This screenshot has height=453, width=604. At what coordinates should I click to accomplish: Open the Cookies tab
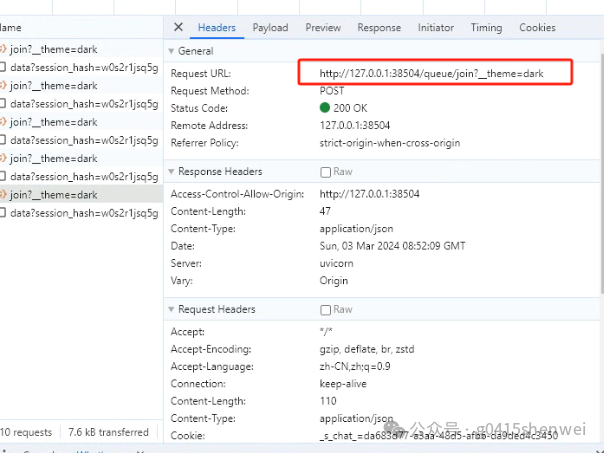point(537,28)
